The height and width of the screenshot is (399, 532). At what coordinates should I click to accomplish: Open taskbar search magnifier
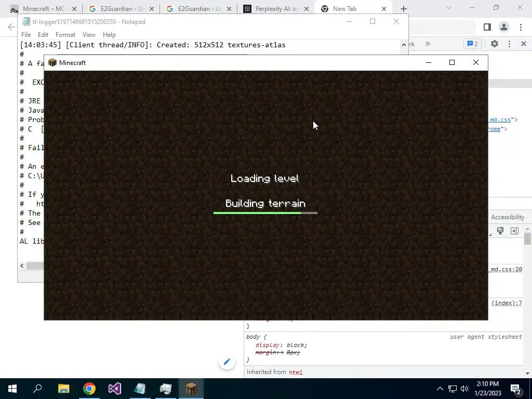click(x=37, y=389)
